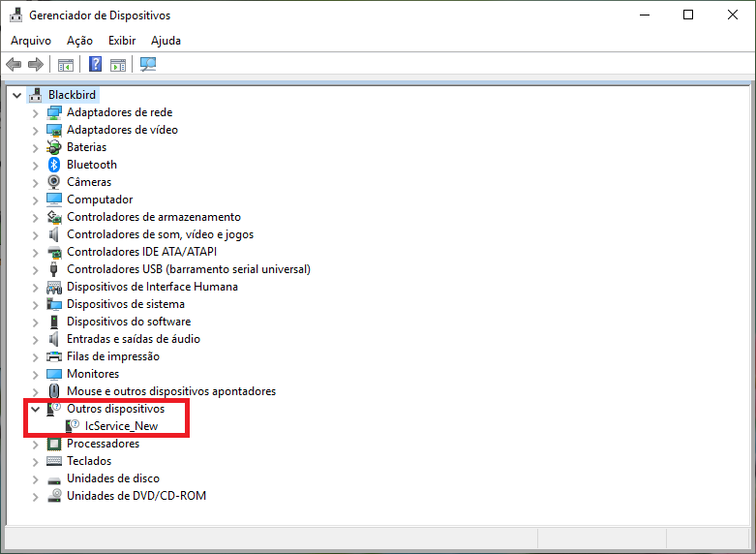Click the Show/Hide action pane toolbar icon
This screenshot has width=756, height=554.
[118, 64]
